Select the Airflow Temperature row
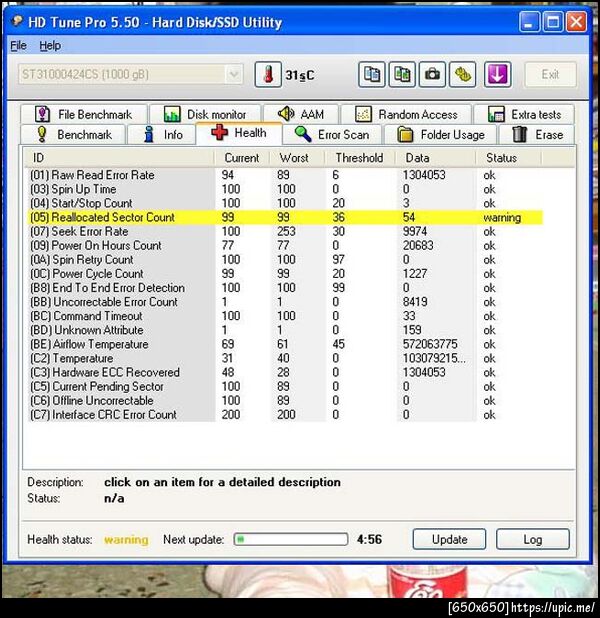The image size is (600, 618). pos(285,344)
